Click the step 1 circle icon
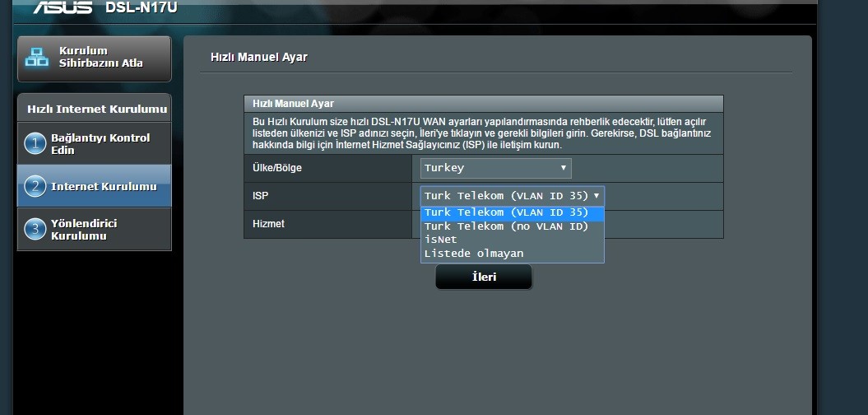 (x=35, y=144)
